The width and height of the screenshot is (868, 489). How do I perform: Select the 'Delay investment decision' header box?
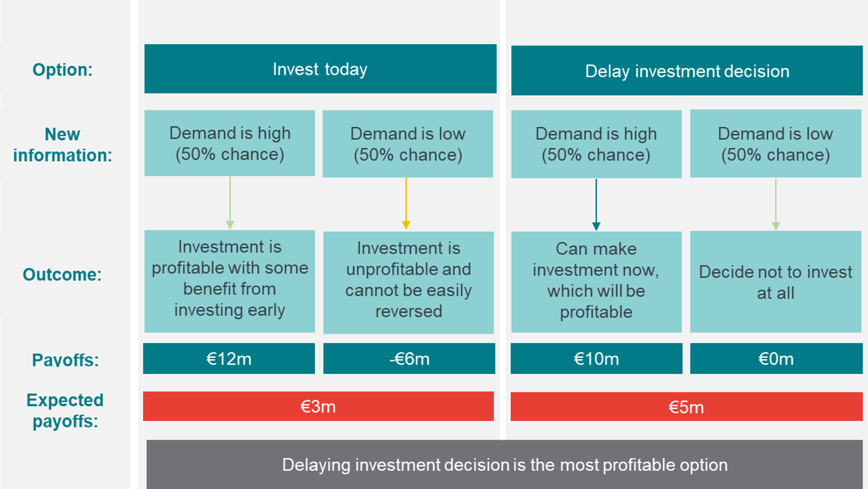(x=687, y=71)
